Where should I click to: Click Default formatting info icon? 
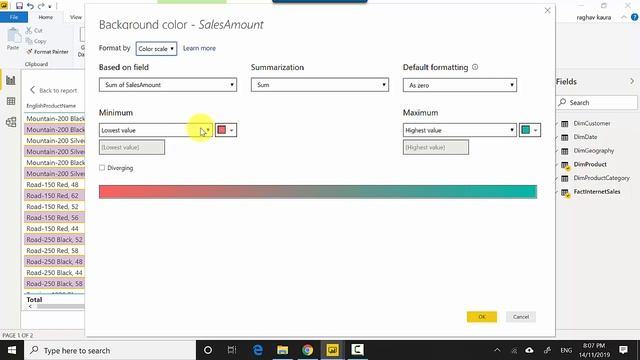[x=475, y=67]
